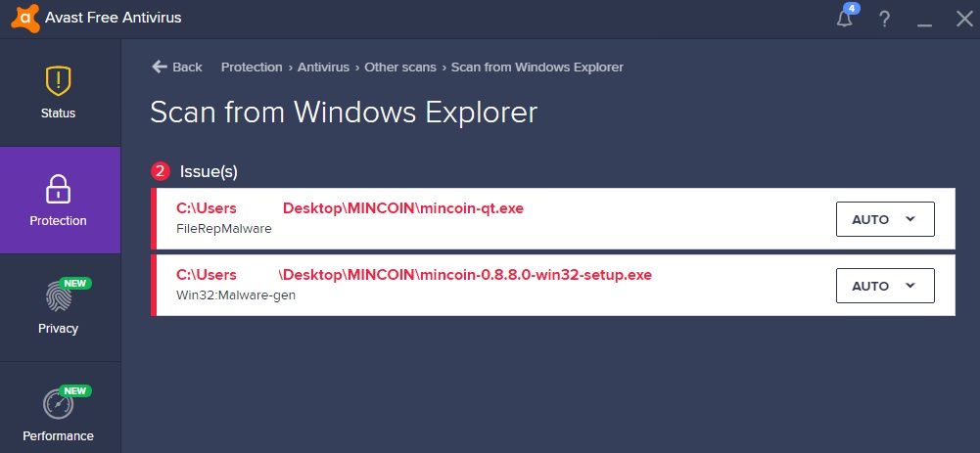Navigate to Antivirus breadcrumb

pos(323,67)
